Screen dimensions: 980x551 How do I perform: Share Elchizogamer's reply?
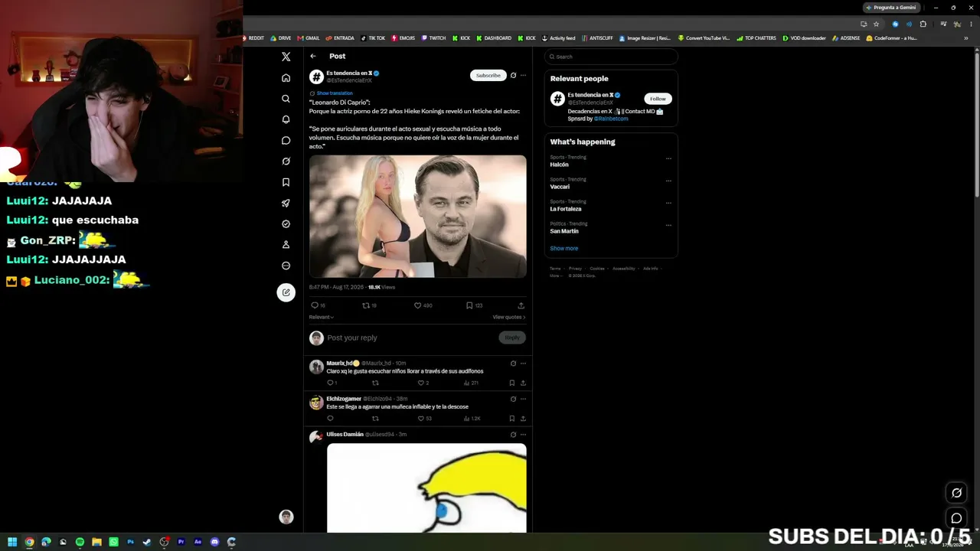coord(523,419)
